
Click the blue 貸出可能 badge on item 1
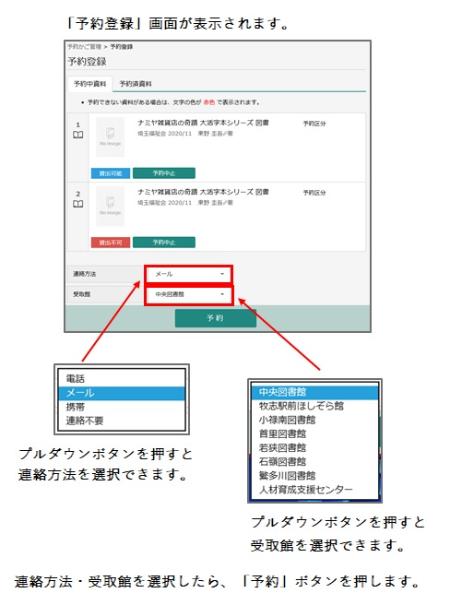(x=110, y=173)
